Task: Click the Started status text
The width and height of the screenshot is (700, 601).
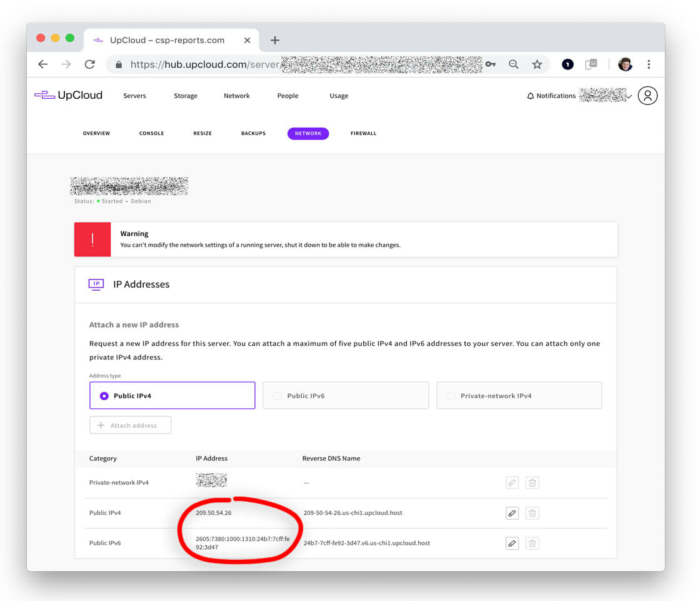Action: click(112, 201)
